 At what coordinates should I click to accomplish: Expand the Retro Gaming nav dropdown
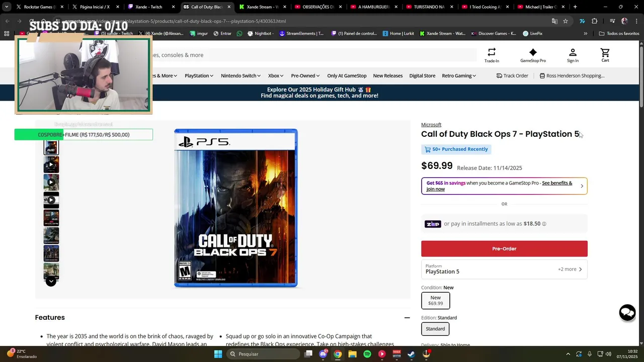click(x=459, y=76)
